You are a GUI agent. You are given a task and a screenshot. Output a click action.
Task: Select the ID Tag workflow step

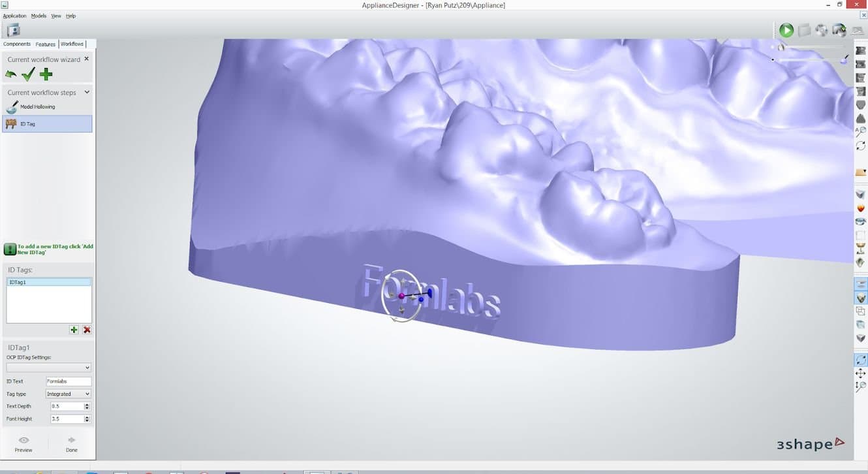point(47,123)
